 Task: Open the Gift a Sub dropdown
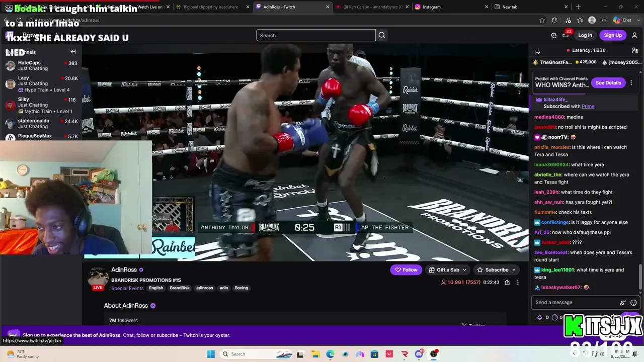point(448,270)
